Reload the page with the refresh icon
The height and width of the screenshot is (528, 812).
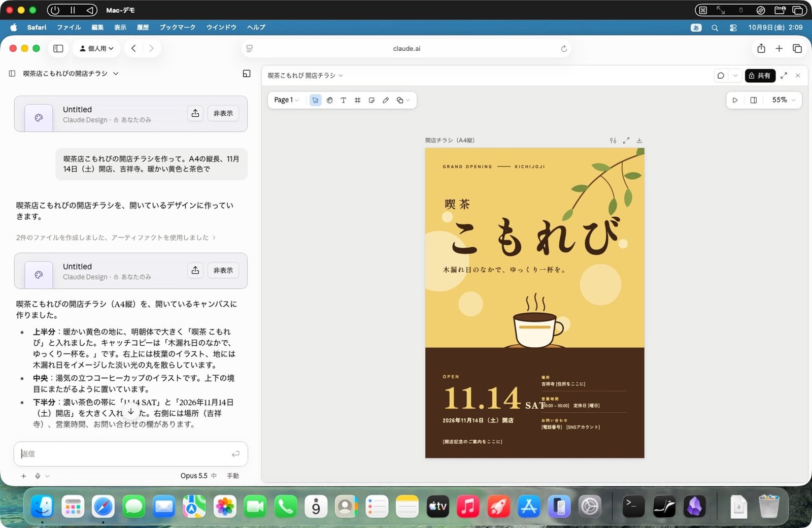[x=564, y=49]
